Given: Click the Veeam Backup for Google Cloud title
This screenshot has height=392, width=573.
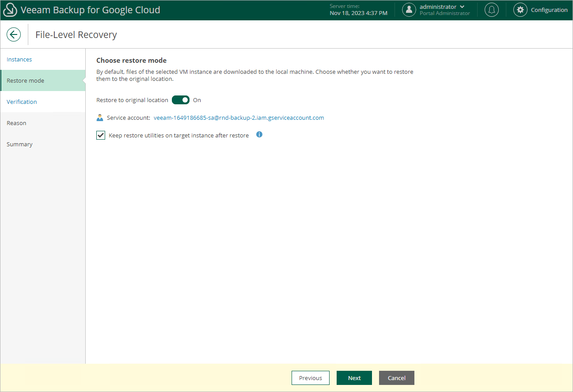Looking at the screenshot, I should click(91, 10).
